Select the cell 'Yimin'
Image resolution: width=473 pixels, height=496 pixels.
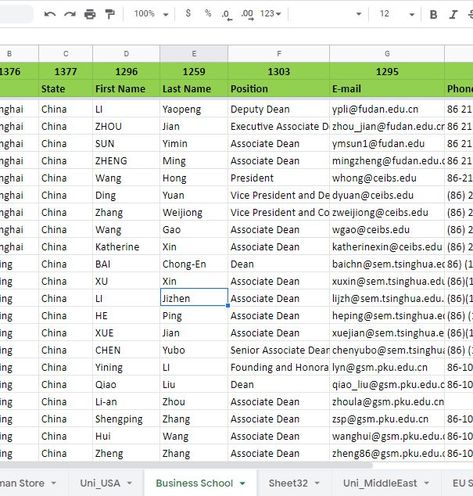pos(194,144)
